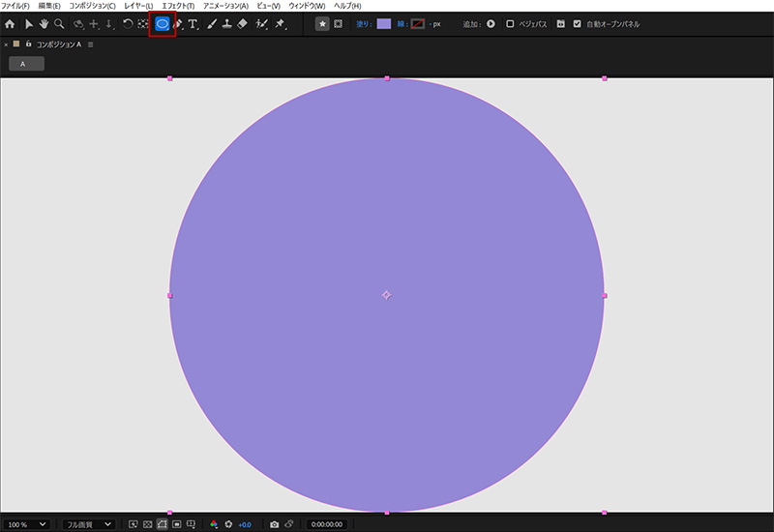Open the フル画質 resolution dropdown
The image size is (774, 532).
pyautogui.click(x=87, y=524)
